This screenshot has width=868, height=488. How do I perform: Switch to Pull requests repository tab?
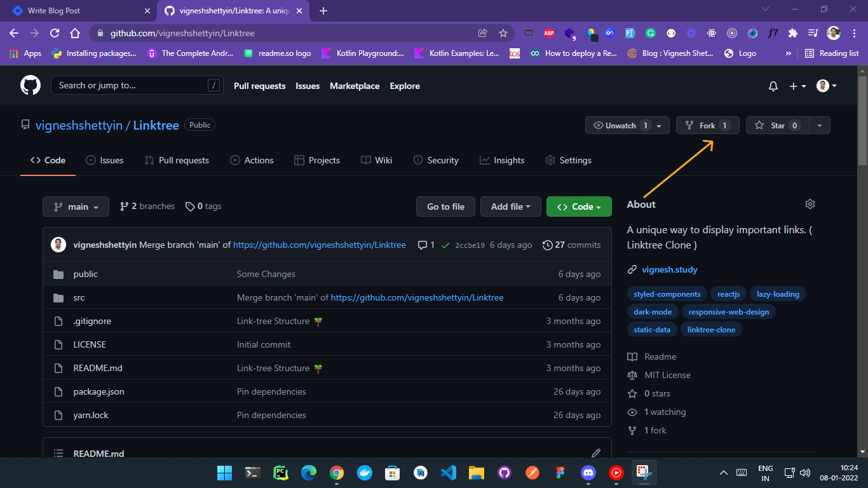click(x=177, y=160)
